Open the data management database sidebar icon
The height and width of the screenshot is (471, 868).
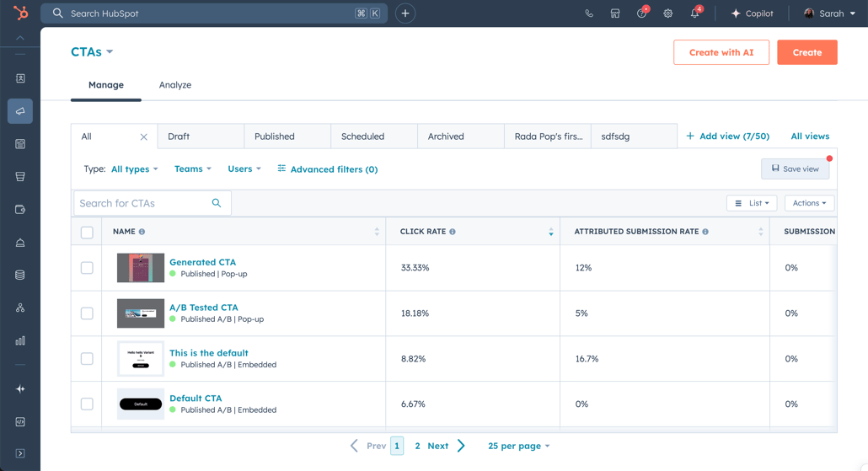(20, 275)
